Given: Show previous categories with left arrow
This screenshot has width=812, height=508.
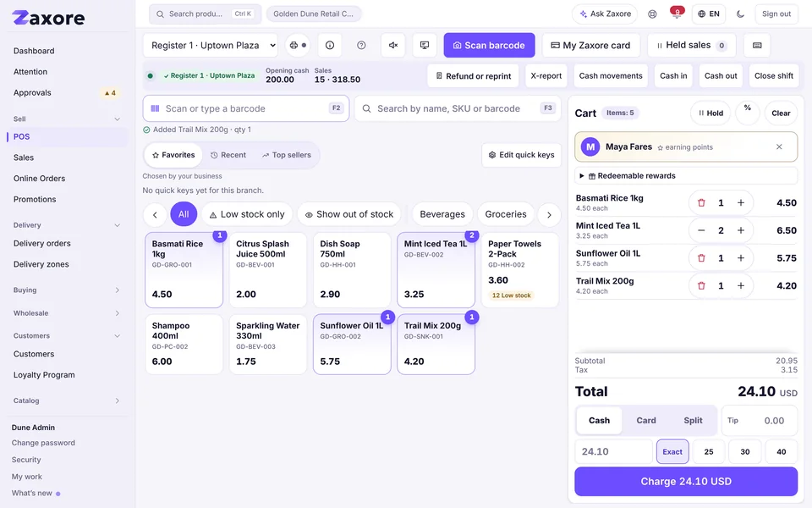Looking at the screenshot, I should (155, 214).
